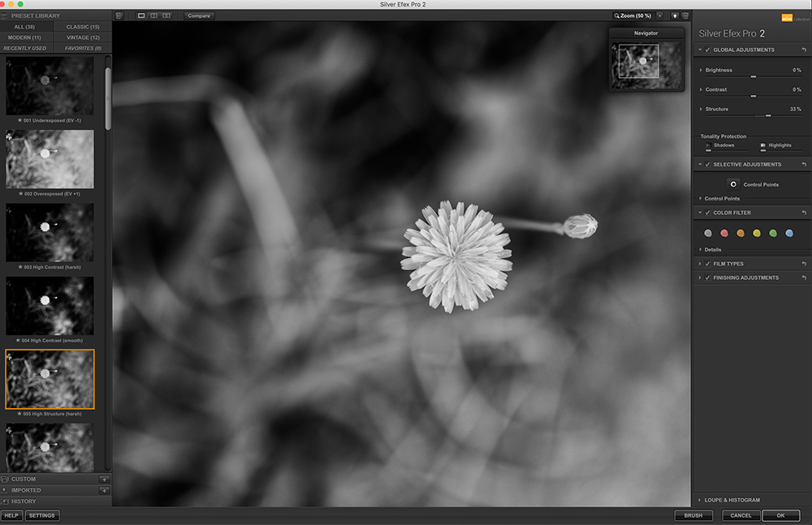Disable the Film Types checkbox
The height and width of the screenshot is (525, 812).
pos(707,264)
